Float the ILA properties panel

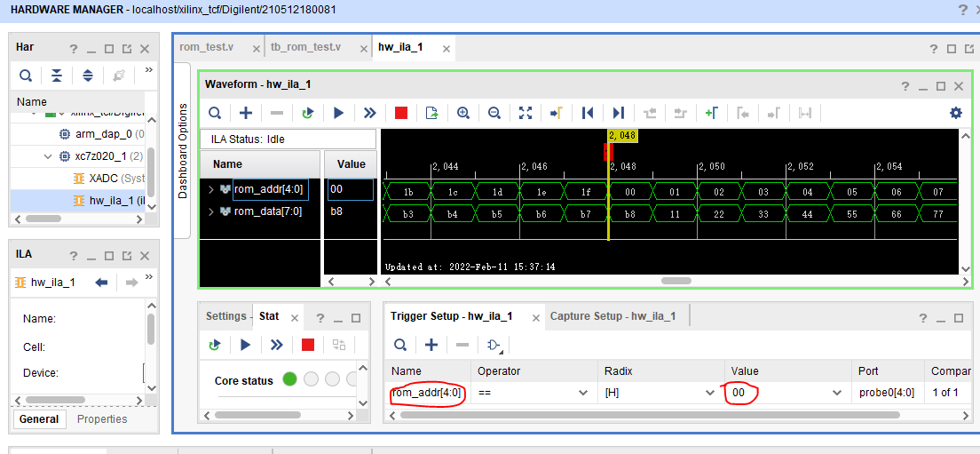127,255
